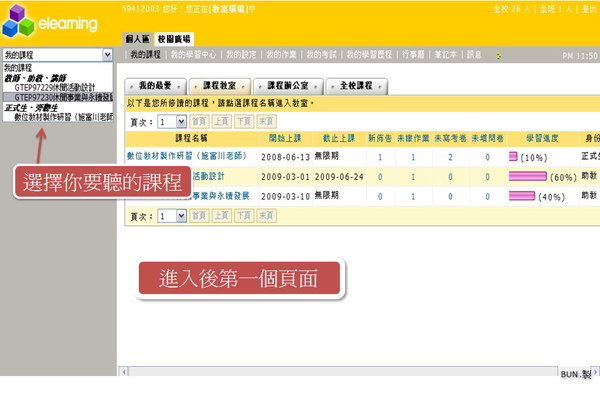Click unsubmitted homework count 1 in 2009-03-10 row

(x=413, y=196)
